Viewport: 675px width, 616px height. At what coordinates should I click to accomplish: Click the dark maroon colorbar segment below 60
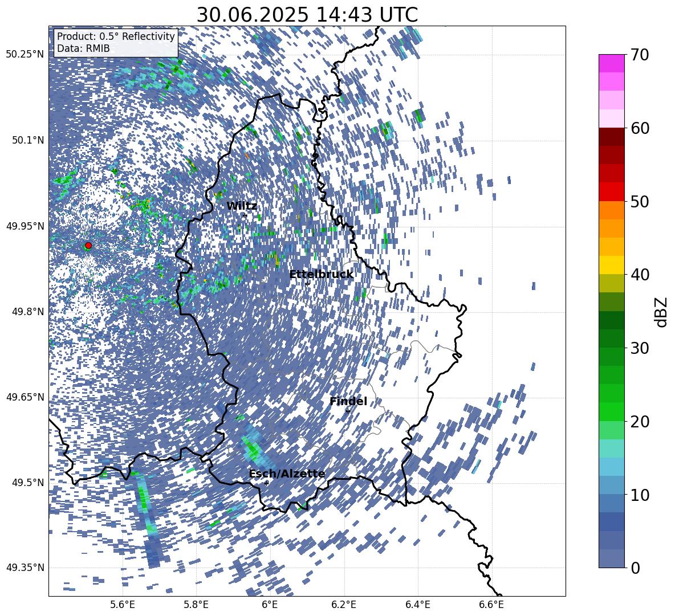point(611,137)
